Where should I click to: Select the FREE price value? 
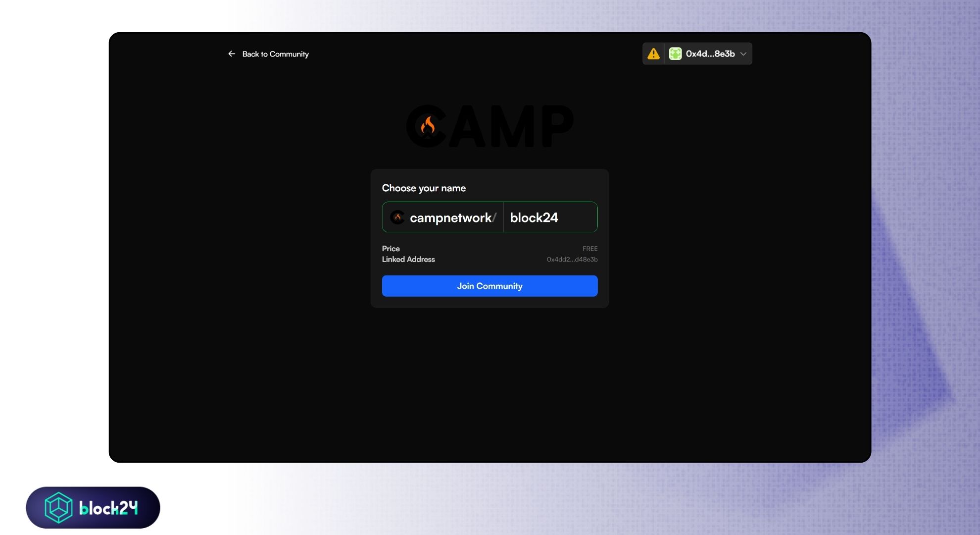[590, 249]
